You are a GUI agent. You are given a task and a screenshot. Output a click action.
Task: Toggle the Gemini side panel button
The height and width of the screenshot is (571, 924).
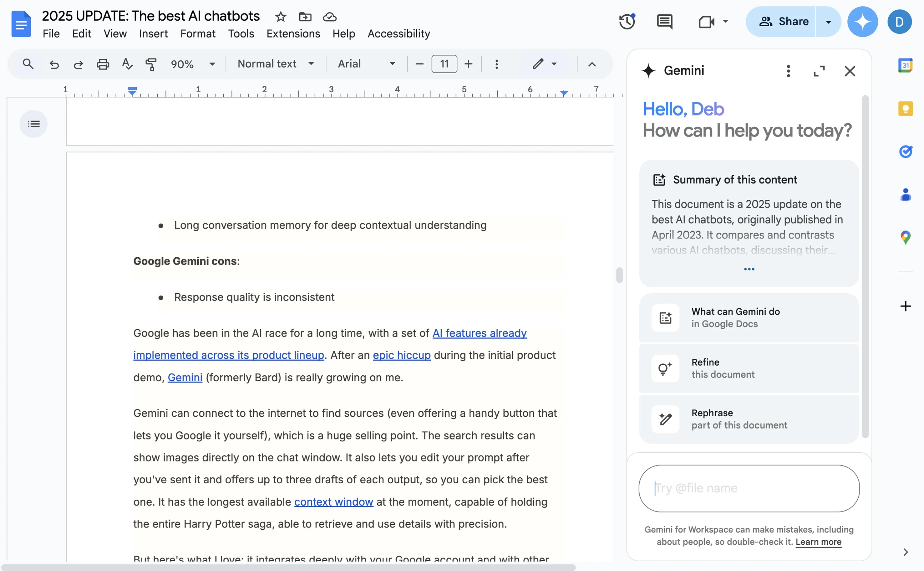pyautogui.click(x=862, y=22)
